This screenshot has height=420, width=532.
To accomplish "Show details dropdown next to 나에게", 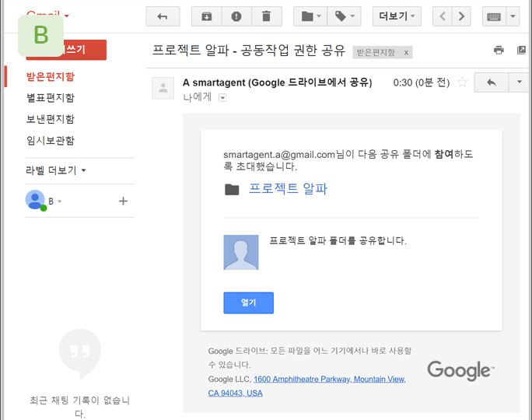I will pyautogui.click(x=222, y=98).
